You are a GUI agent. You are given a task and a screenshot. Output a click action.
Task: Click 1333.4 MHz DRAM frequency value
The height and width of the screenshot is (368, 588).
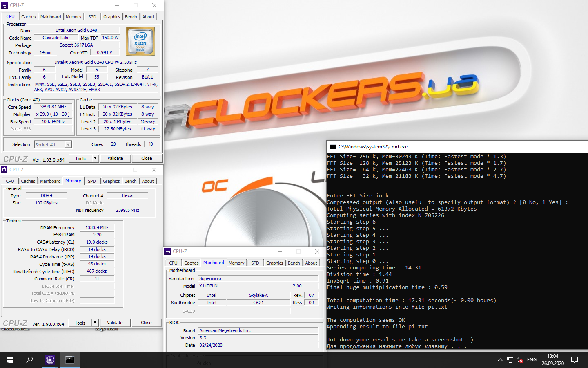tap(97, 227)
